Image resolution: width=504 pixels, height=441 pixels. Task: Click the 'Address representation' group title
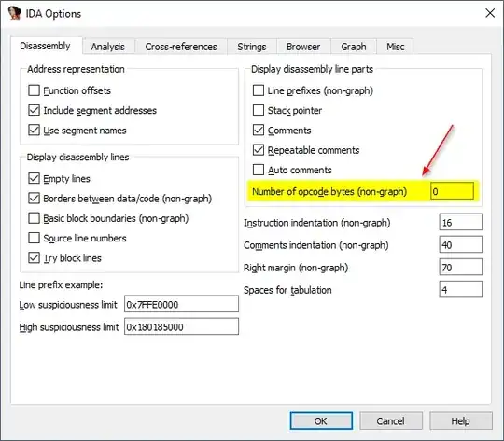coord(76,69)
